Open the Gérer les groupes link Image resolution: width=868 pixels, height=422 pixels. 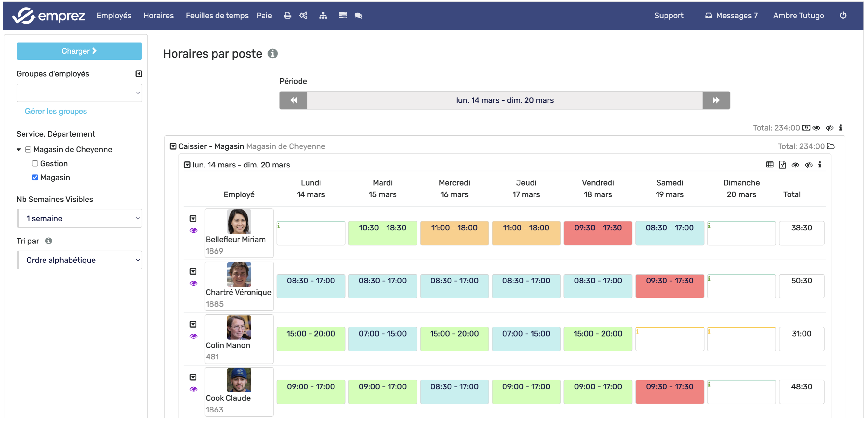[x=56, y=111]
